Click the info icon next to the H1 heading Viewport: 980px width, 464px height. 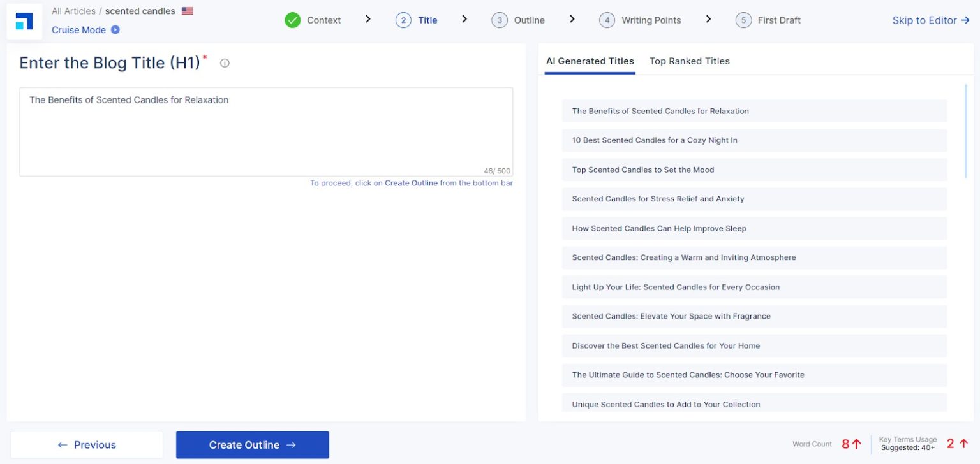pyautogui.click(x=225, y=62)
